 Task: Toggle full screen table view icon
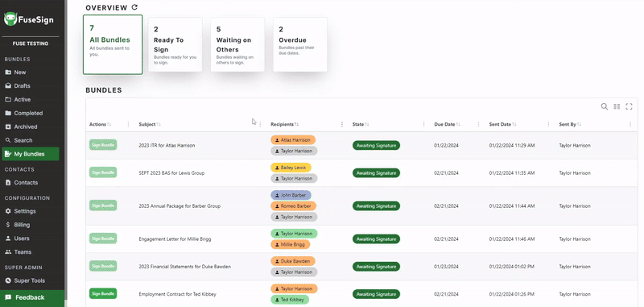coord(629,106)
